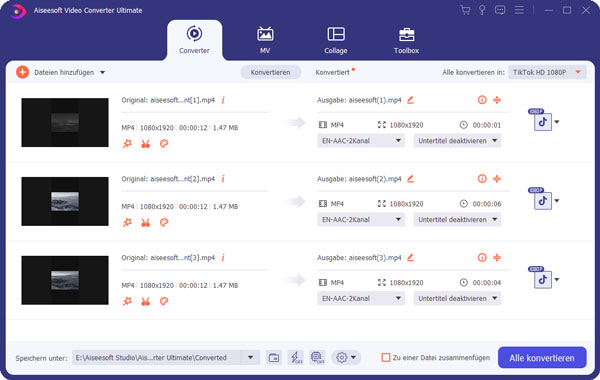Toggle hardware acceleration lightning icon
The image size is (600, 380).
pyautogui.click(x=295, y=358)
